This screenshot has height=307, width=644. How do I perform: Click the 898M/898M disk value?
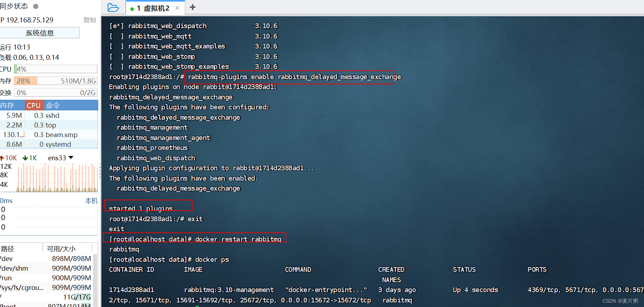click(x=72, y=259)
